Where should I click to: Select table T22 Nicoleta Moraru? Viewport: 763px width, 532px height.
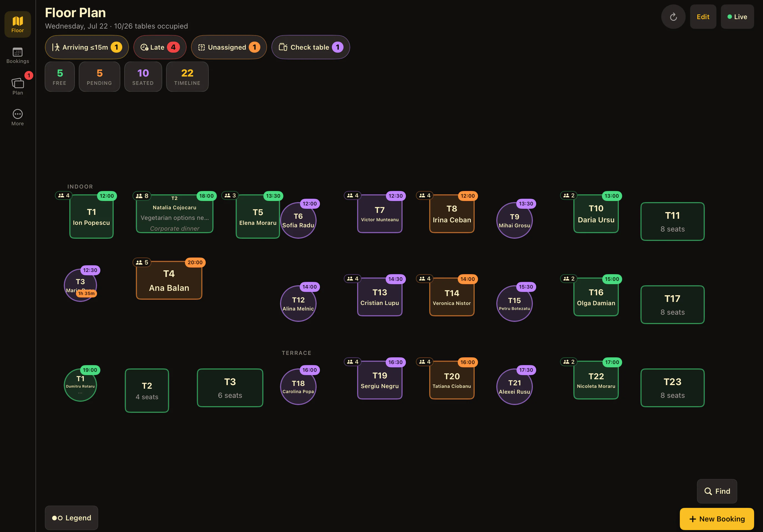pos(596,380)
